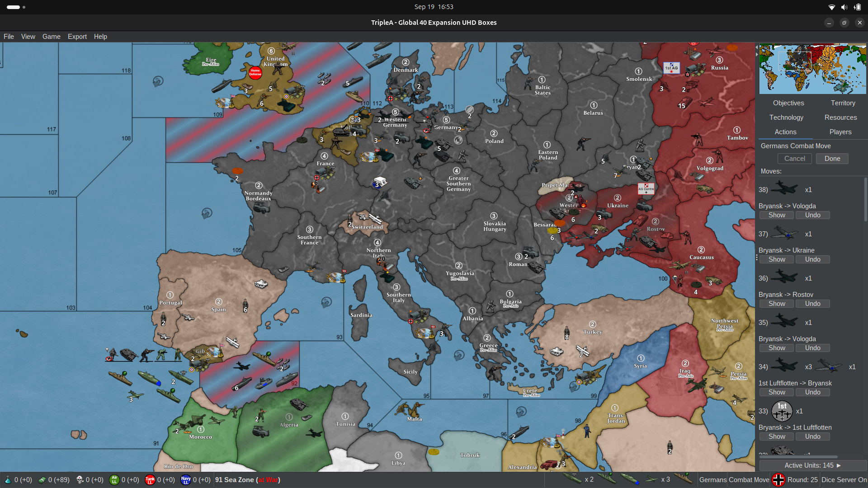Click the moves list horizontal scrollbar

(x=798, y=457)
